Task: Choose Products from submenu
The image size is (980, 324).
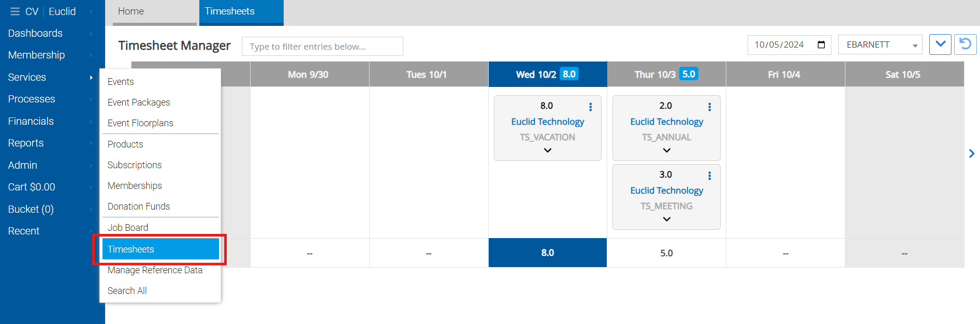Action: pos(160,144)
